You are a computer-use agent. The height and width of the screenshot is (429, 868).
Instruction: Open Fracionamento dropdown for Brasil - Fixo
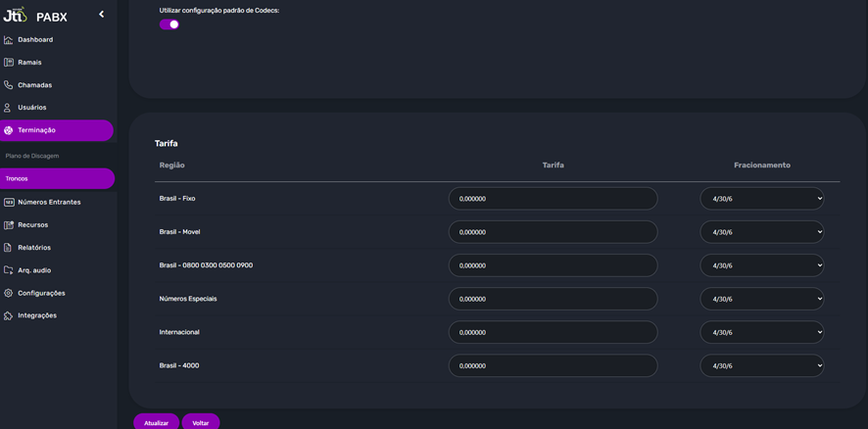coord(761,199)
